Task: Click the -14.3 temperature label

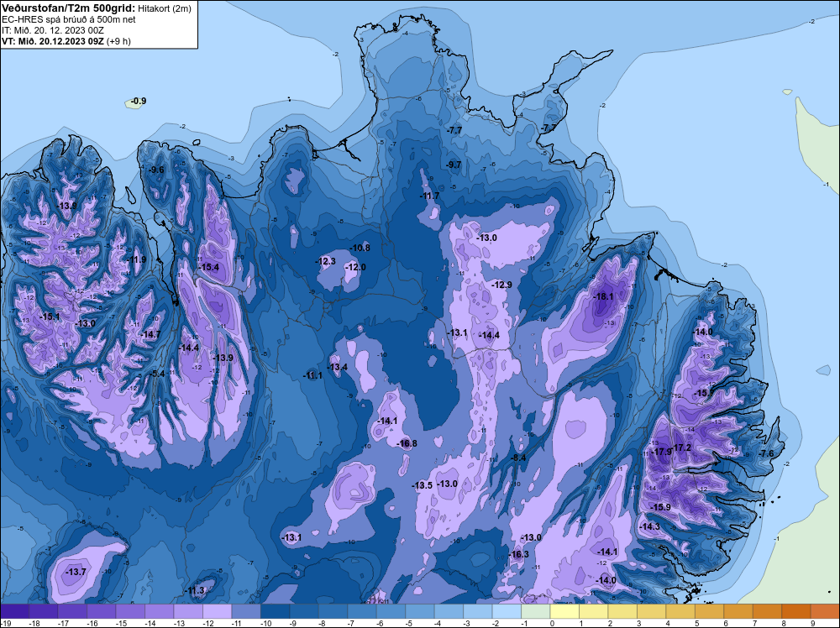Action: point(650,526)
